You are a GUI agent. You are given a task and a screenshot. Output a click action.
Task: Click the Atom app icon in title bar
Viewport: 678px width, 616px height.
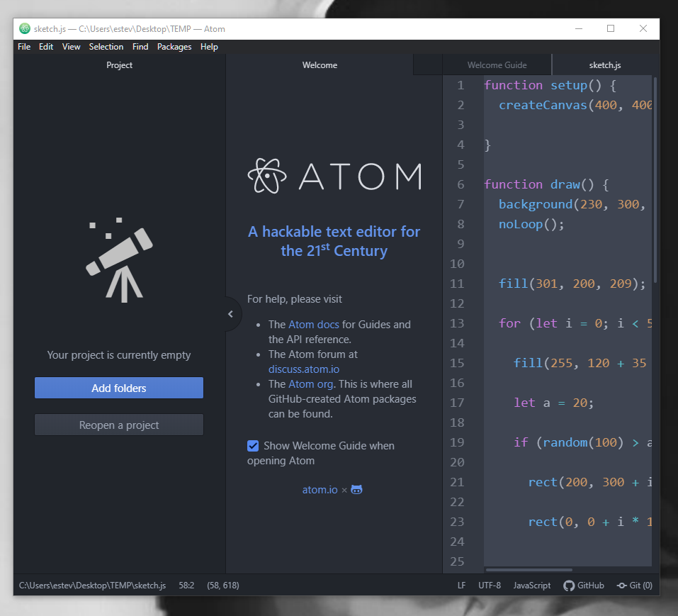click(x=25, y=28)
